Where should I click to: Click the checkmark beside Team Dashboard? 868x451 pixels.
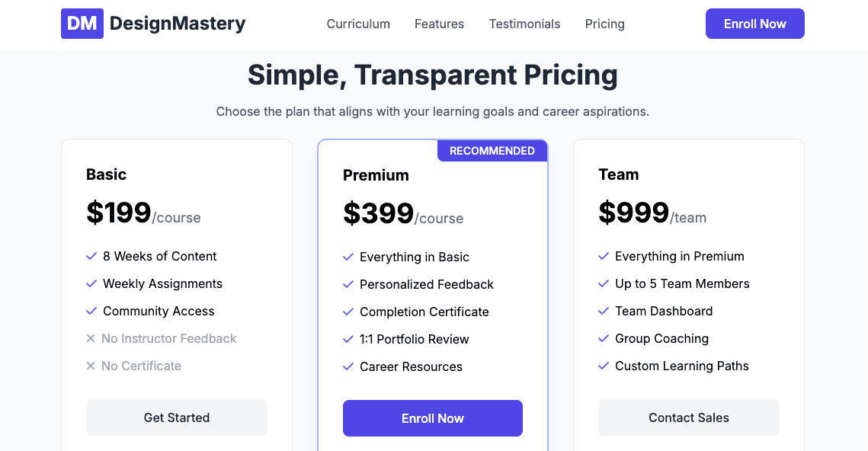pyautogui.click(x=604, y=311)
